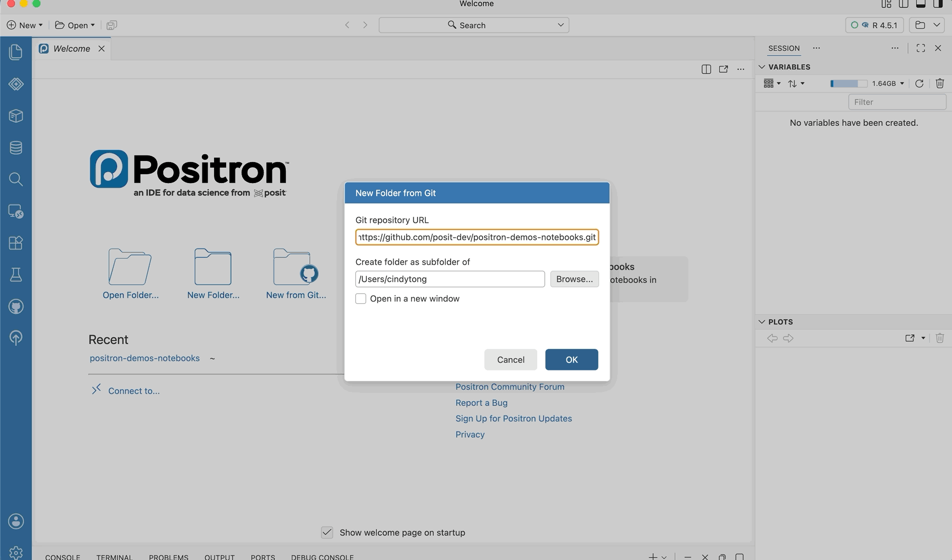This screenshot has height=560, width=952.
Task: Go back with the left arrow
Action: 347,25
